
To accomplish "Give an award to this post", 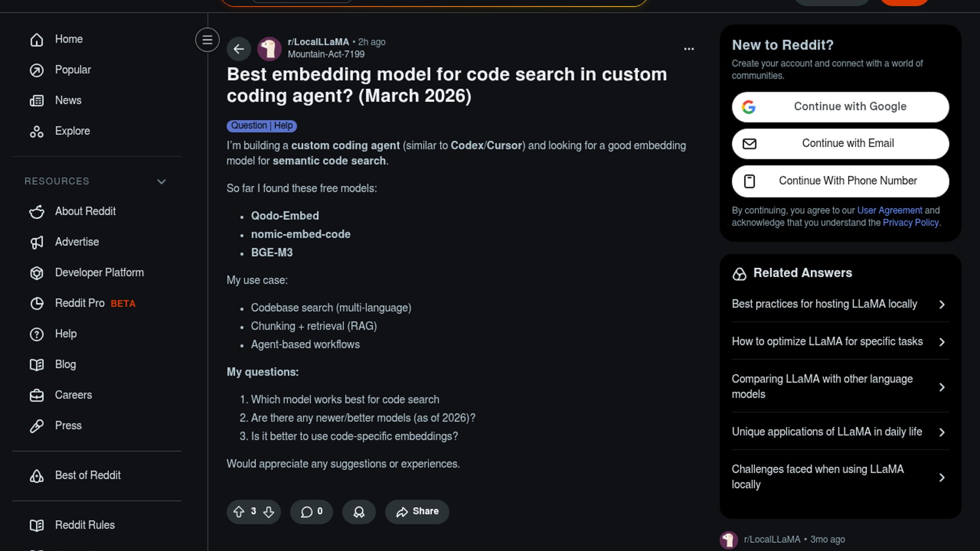I will 359,512.
